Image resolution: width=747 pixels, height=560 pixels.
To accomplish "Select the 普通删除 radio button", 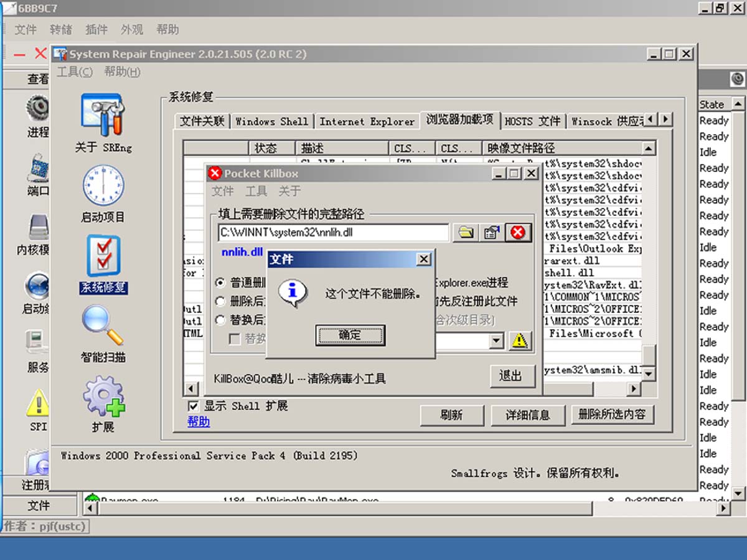I will pyautogui.click(x=220, y=282).
